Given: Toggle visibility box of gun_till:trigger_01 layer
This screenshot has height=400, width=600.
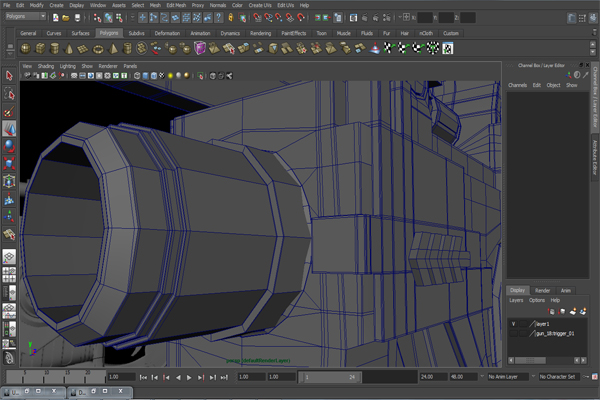Looking at the screenshot, I should click(x=514, y=333).
